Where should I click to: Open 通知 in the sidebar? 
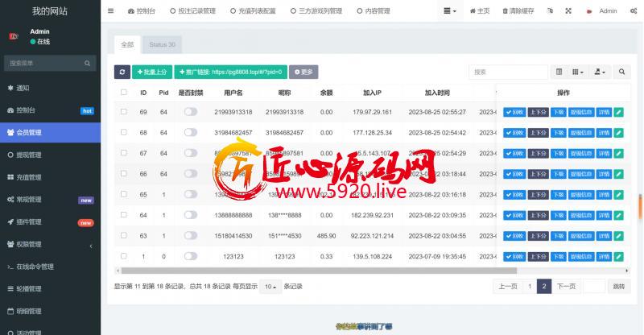[x=50, y=88]
